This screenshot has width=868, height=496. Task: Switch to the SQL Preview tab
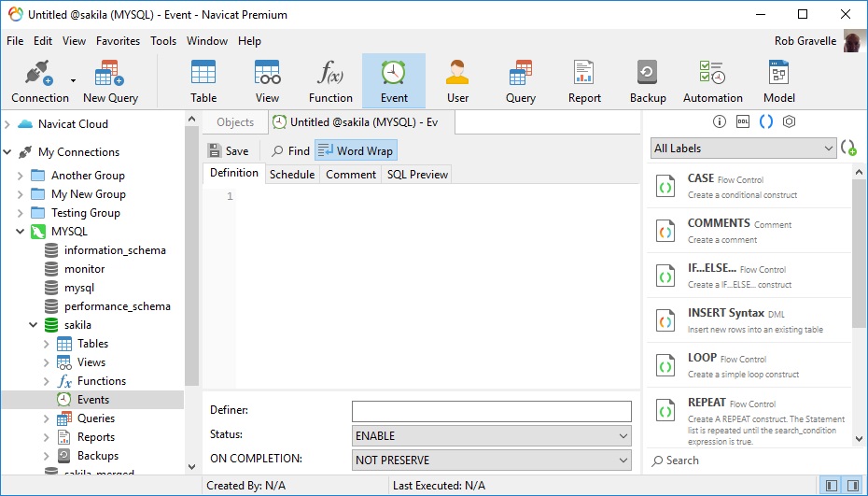(x=417, y=175)
